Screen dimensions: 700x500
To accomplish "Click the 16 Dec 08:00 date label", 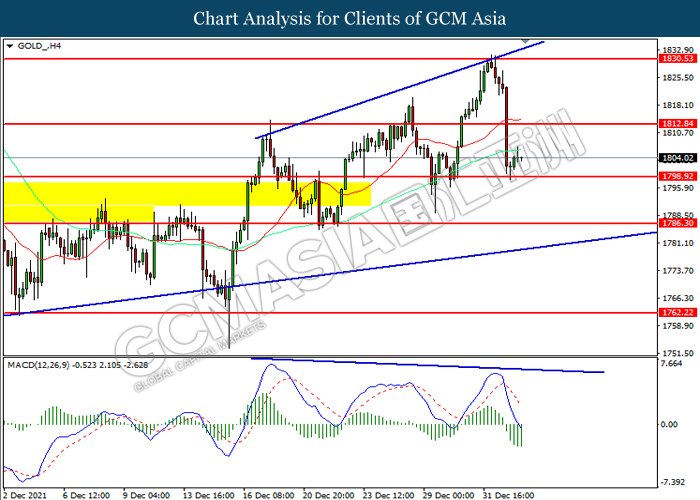I will click(268, 495).
